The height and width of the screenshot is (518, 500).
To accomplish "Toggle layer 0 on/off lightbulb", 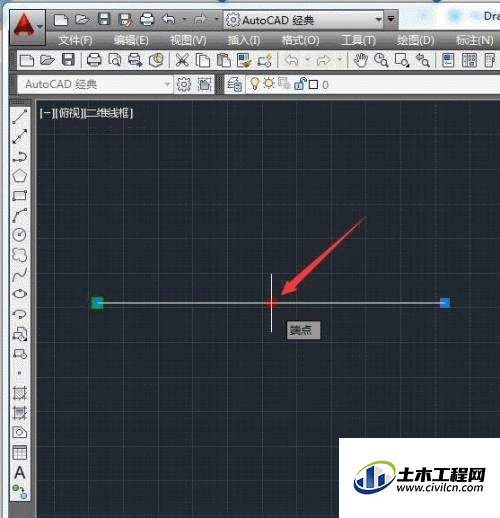I will [255, 83].
